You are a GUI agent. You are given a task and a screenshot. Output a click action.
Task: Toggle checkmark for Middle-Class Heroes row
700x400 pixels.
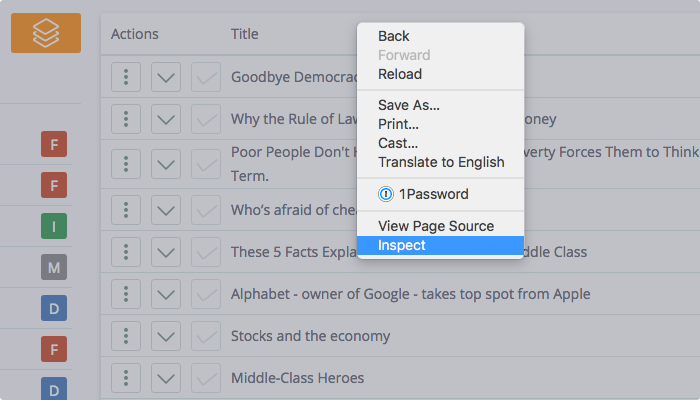(206, 378)
